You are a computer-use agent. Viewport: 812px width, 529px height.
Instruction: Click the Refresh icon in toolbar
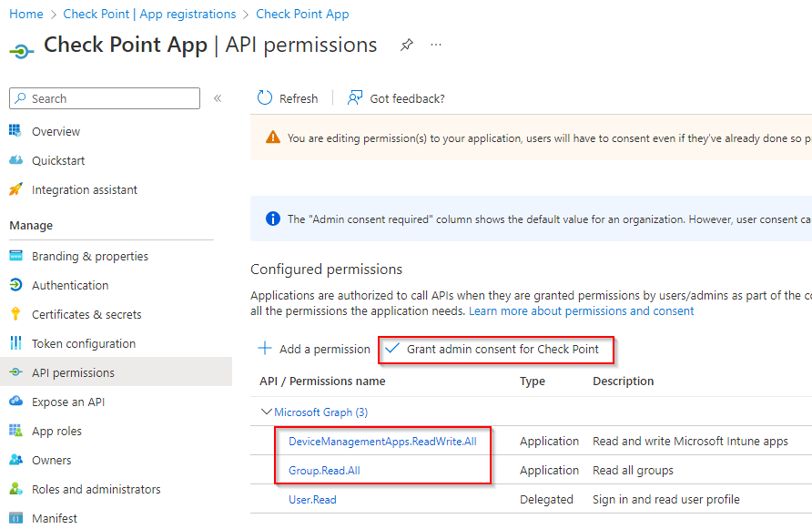coord(265,98)
